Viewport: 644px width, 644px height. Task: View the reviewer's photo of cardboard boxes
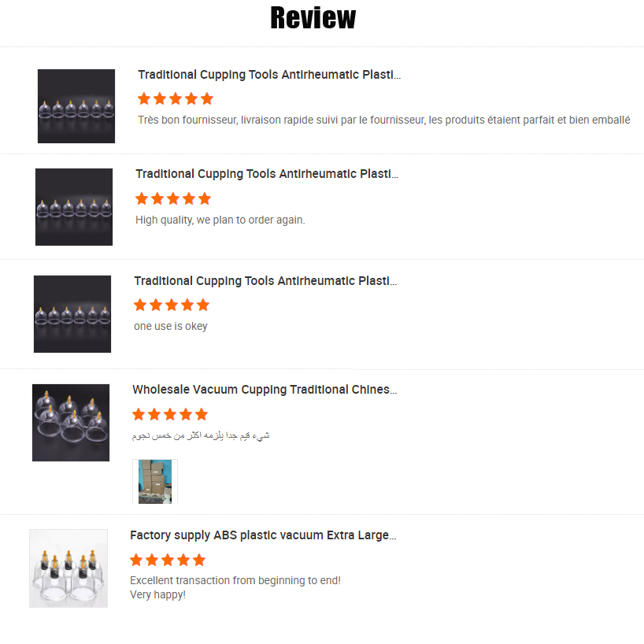coord(155,481)
